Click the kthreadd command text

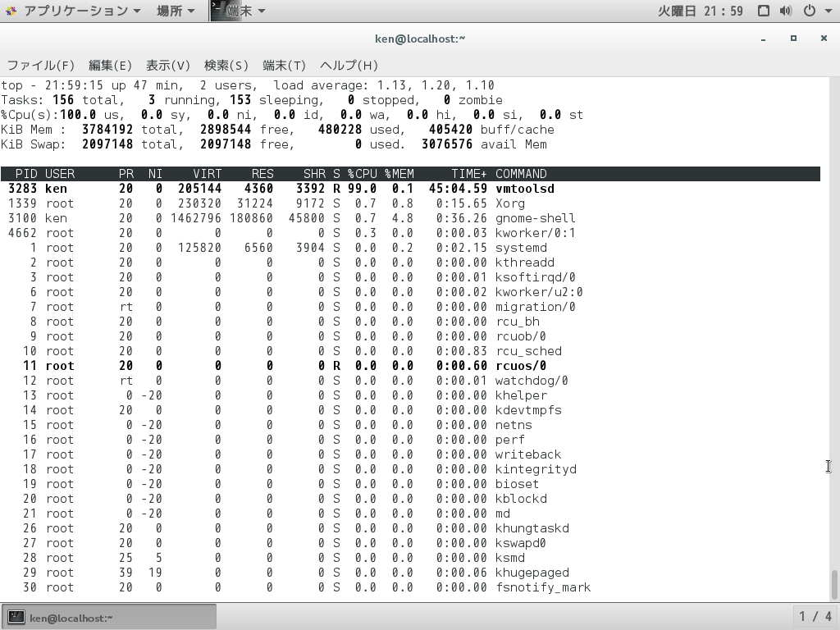point(525,262)
